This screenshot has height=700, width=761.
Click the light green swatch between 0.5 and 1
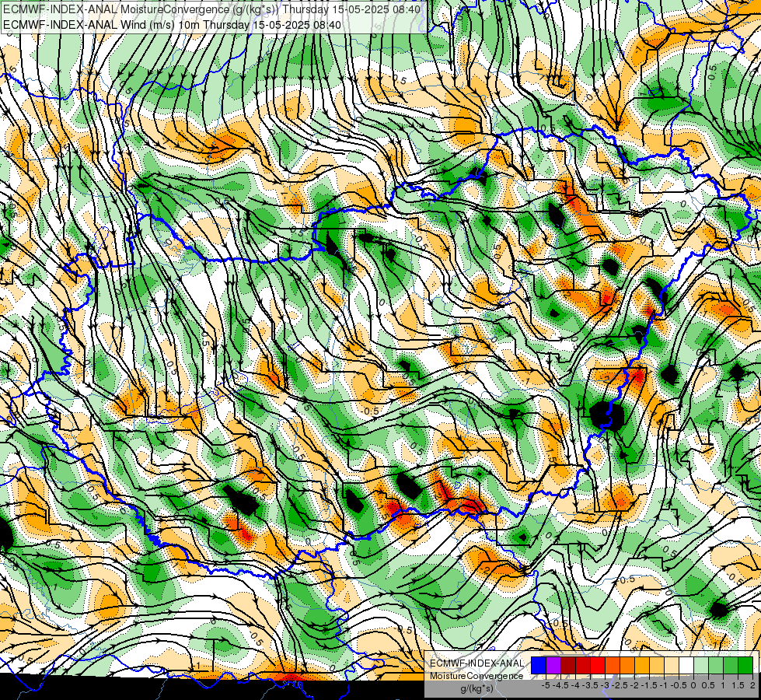pos(716,665)
